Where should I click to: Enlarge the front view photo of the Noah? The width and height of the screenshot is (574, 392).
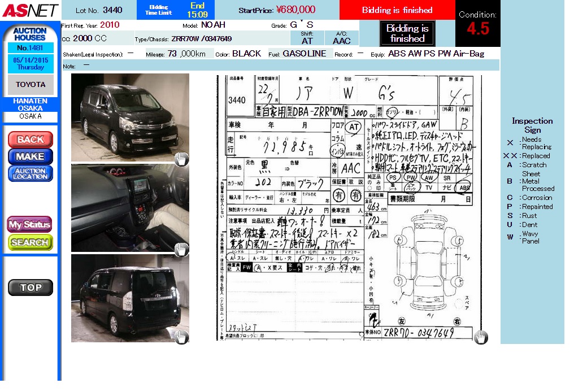tap(130, 117)
